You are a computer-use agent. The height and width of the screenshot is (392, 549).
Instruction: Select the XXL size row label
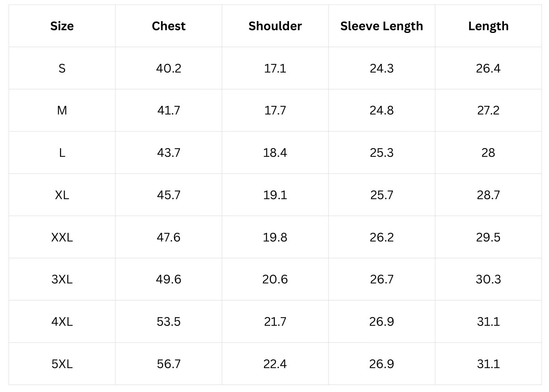click(62, 237)
